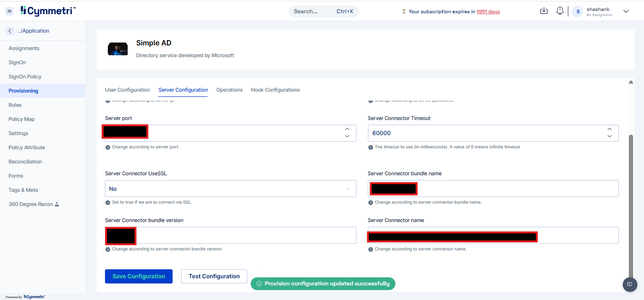The height and width of the screenshot is (300, 644).
Task: Click 'Directory service developed by Microsoft' text
Action: (x=185, y=55)
